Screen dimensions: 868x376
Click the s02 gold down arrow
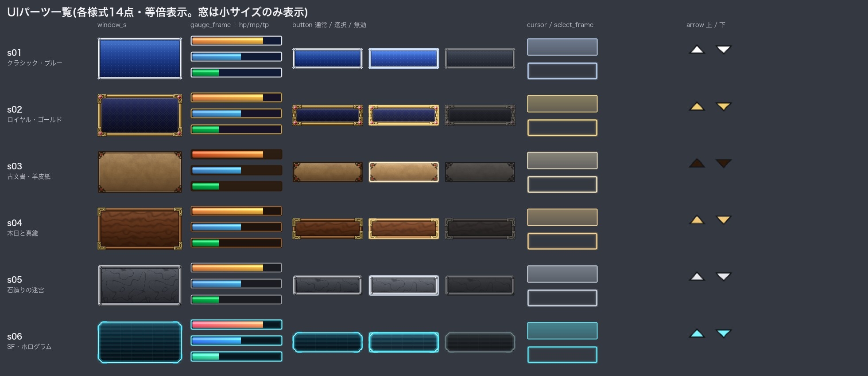(724, 106)
